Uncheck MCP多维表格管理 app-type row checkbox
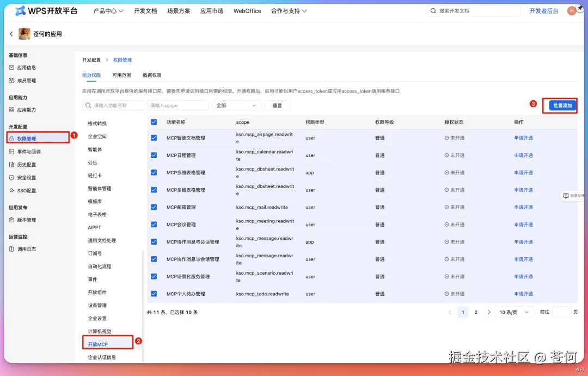 click(x=154, y=173)
